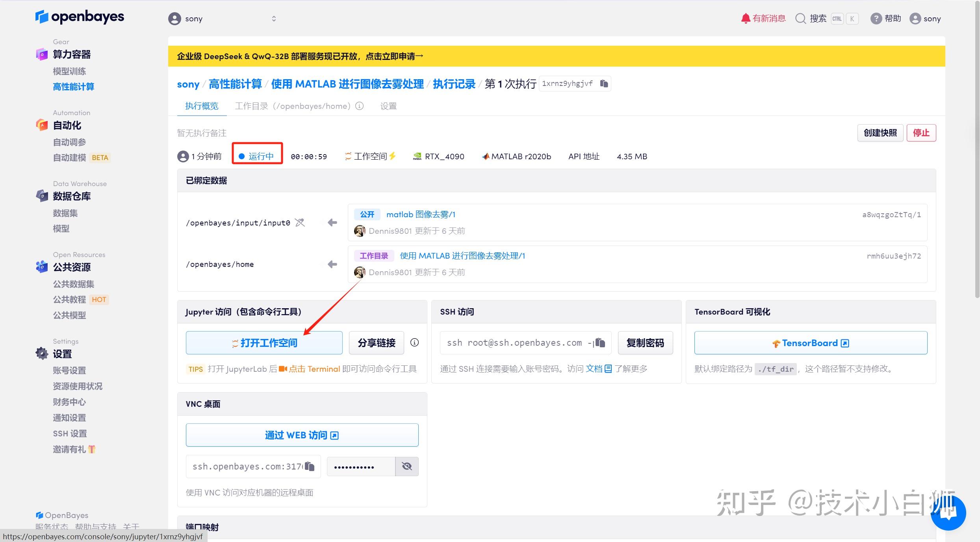Click the Dennis9801 avatar in matlab 图像去雾 row
Image resolution: width=980 pixels, height=542 pixels.
[x=360, y=231]
